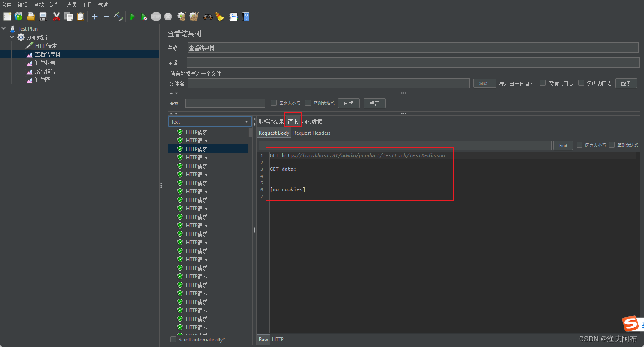Open the 运行 menu
Viewport: 644px width, 347px height.
click(55, 5)
